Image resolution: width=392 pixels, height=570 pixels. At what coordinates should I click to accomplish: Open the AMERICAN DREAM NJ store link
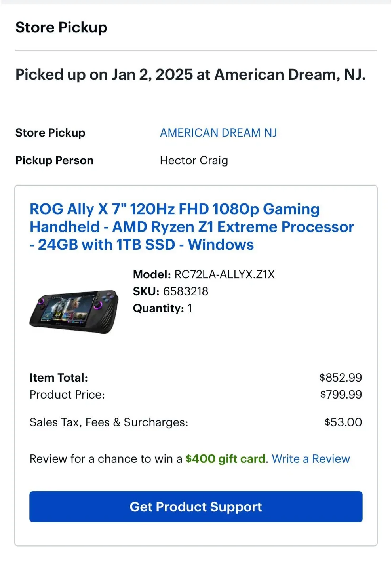point(218,133)
